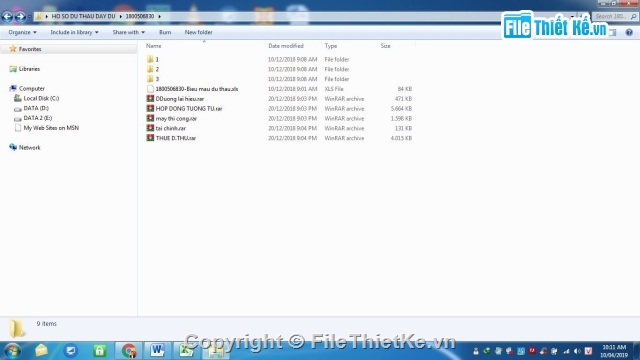This screenshot has height=360, width=640.
Task: Sort by the Date modified column header
Action: (286, 46)
